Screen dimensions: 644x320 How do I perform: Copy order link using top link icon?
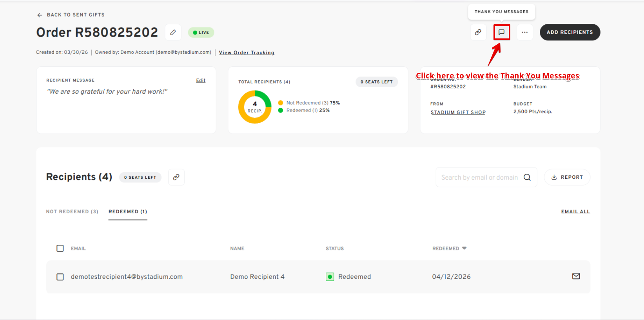point(478,32)
